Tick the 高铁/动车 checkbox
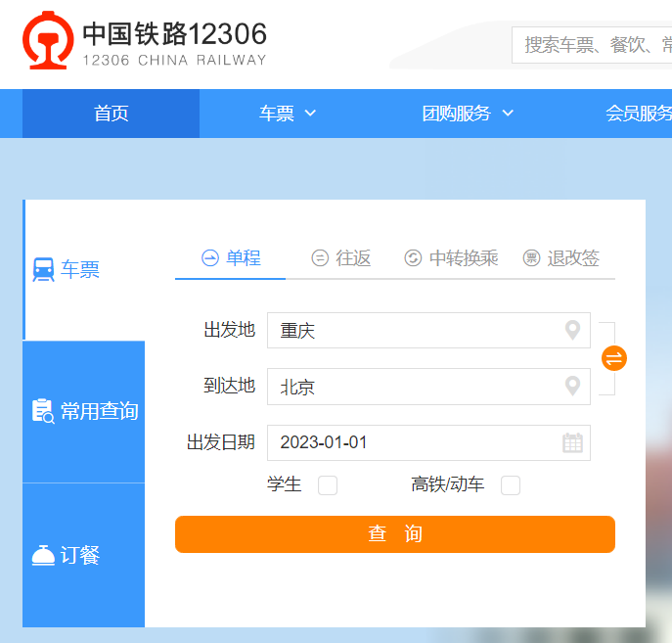Image resolution: width=672 pixels, height=643 pixels. (511, 485)
